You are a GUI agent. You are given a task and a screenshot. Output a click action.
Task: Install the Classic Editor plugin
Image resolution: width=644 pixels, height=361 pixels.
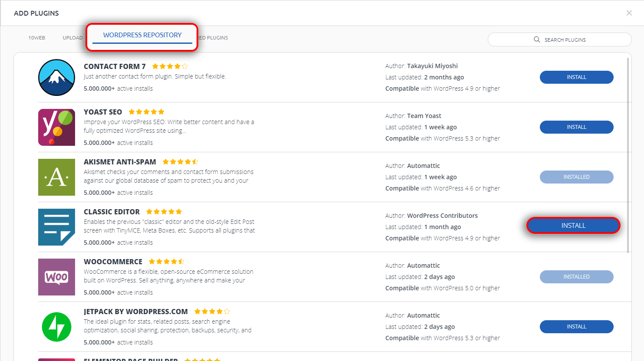click(x=573, y=226)
